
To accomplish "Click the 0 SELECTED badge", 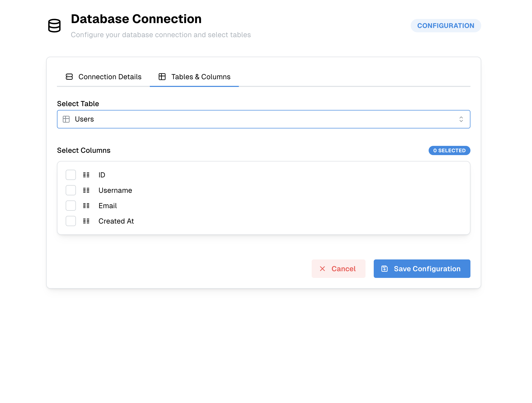I will [449, 150].
